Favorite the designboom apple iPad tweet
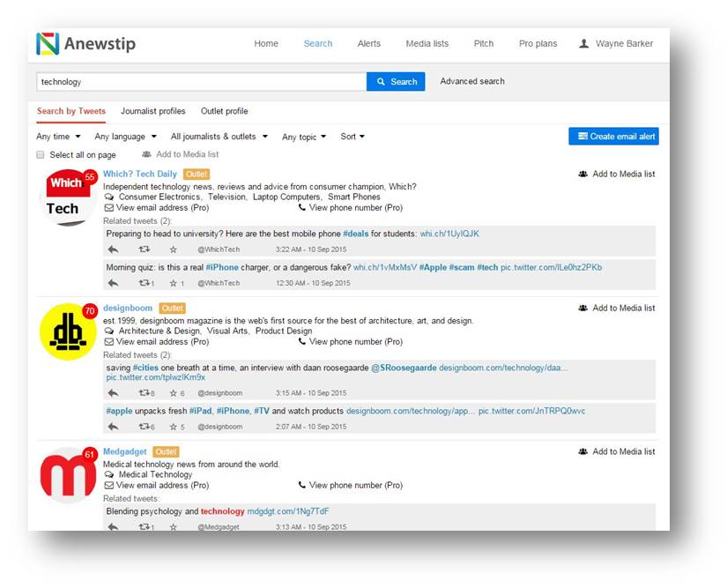The height and width of the screenshot is (588, 727). click(x=173, y=427)
